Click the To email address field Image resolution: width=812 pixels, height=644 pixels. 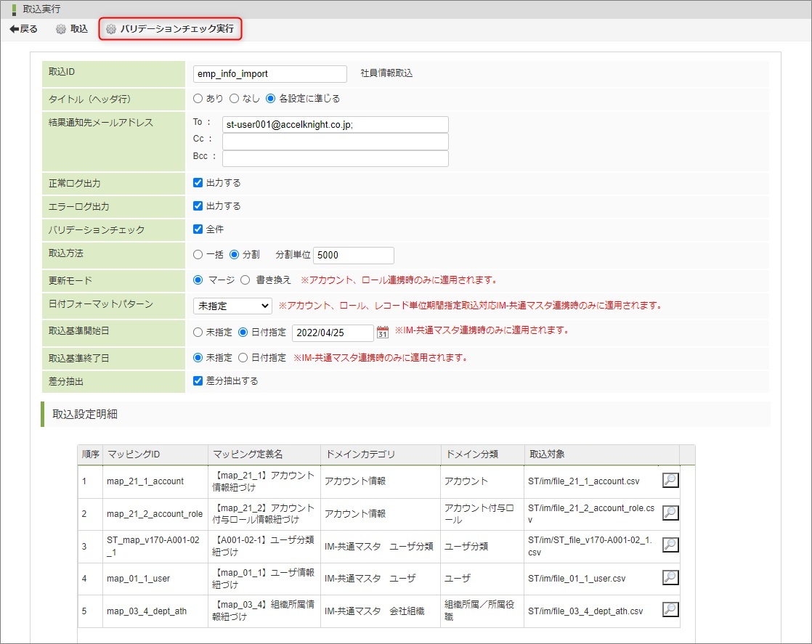pos(335,124)
